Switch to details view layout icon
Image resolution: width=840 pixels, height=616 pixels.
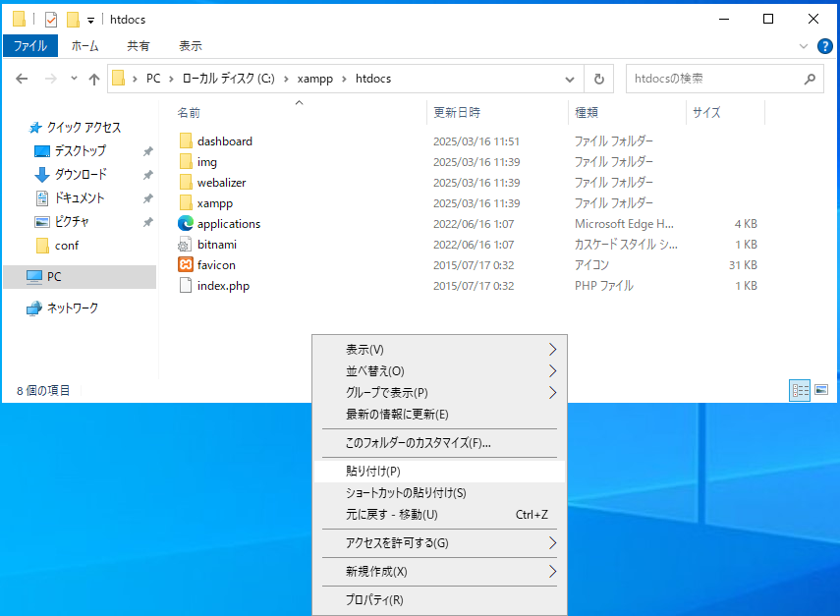click(800, 390)
